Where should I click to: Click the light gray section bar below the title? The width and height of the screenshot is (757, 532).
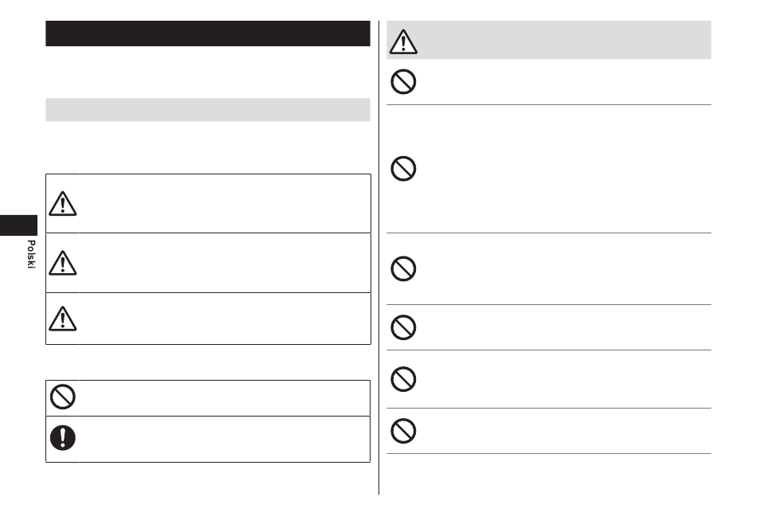(x=208, y=110)
